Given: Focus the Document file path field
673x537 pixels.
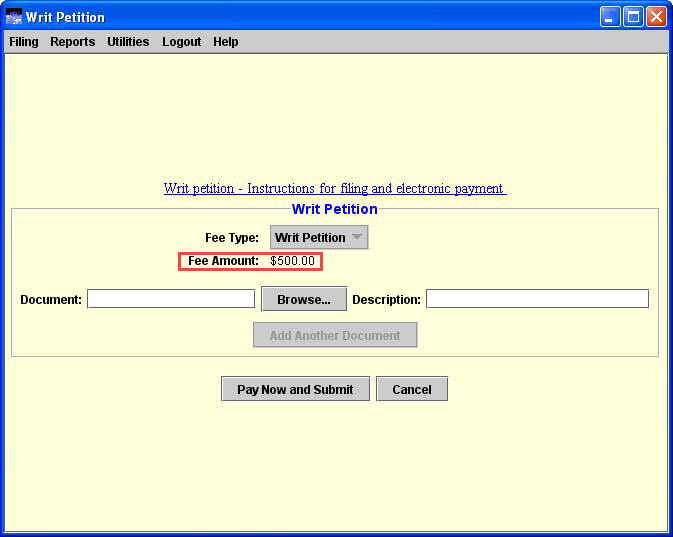Looking at the screenshot, I should [171, 299].
